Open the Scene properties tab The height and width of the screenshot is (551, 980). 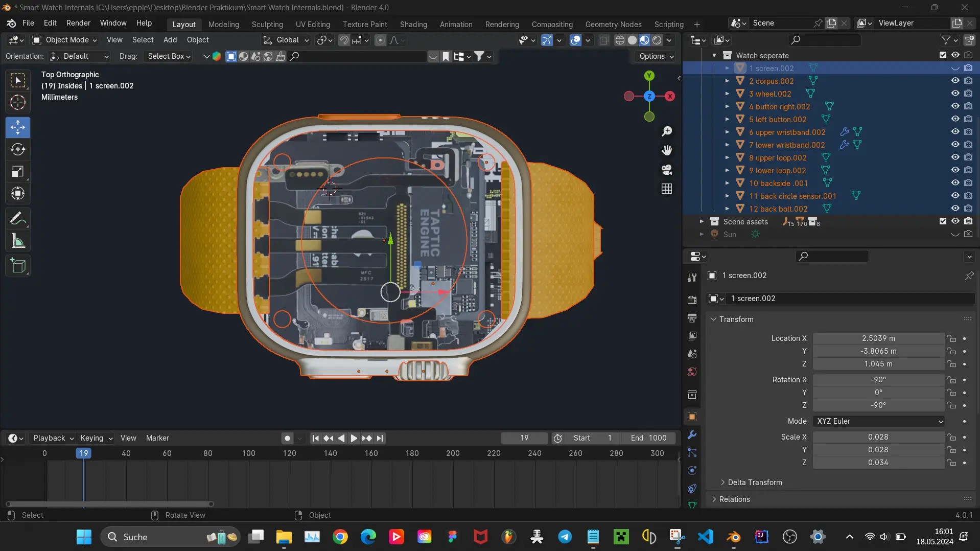click(x=692, y=354)
